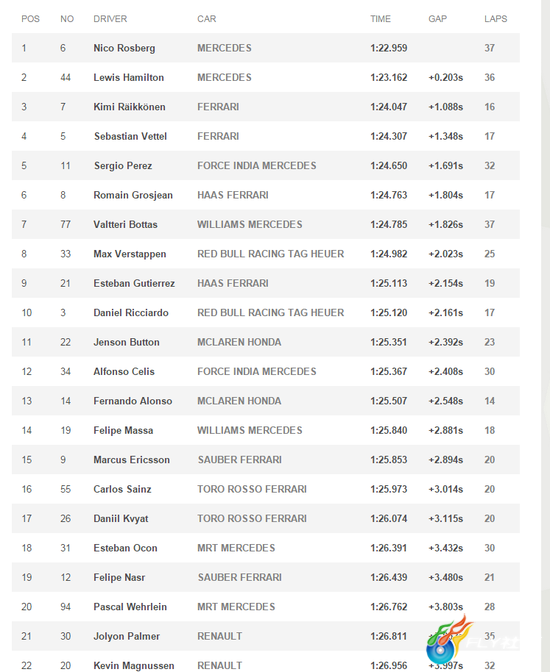550x672 pixels.
Task: Click Kevin Magnussen in the last row
Action: pyautogui.click(x=134, y=666)
